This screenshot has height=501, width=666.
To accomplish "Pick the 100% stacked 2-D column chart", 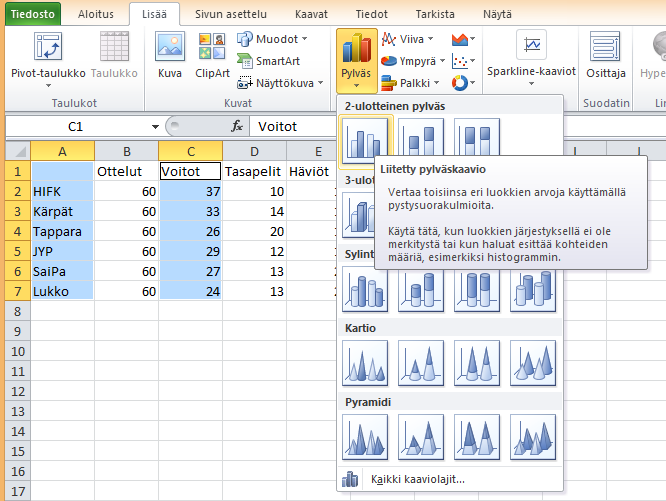I will pos(477,140).
